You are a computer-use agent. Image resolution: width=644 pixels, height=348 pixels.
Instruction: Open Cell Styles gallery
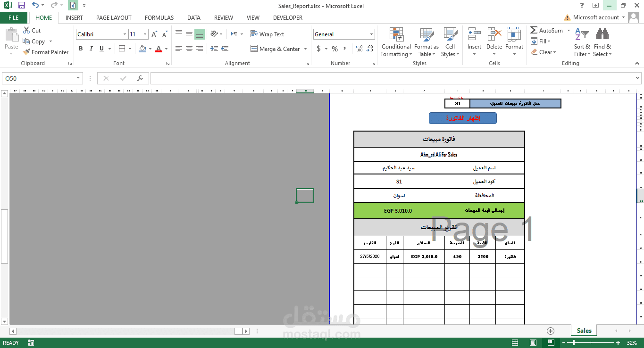(450, 42)
